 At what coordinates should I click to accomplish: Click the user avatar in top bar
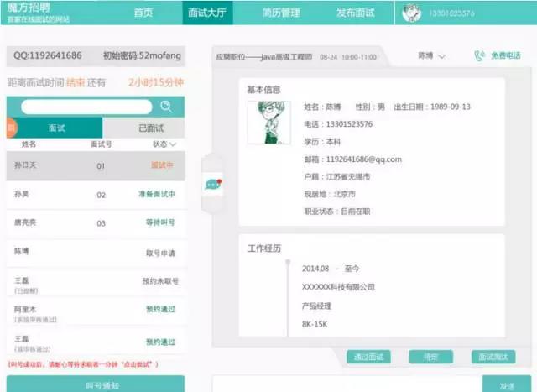tap(411, 13)
